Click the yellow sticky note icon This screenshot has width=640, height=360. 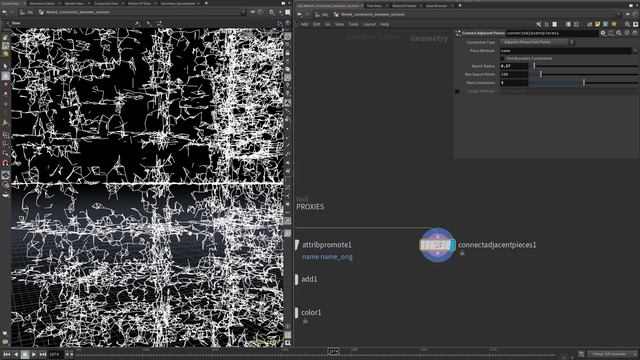[598, 24]
